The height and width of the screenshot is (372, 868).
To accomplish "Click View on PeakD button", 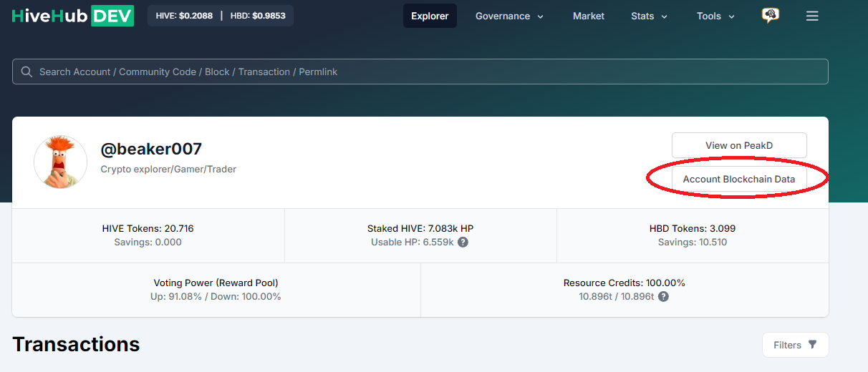I will [x=739, y=145].
